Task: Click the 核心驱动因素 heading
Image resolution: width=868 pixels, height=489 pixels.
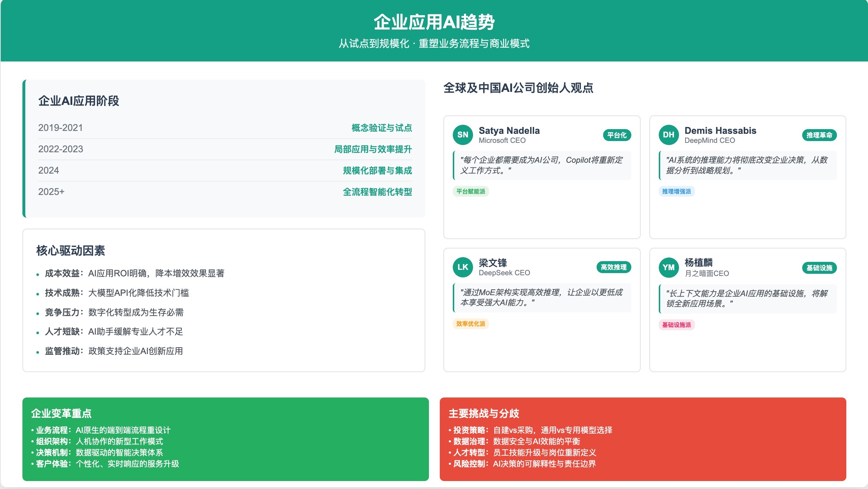Action: pos(70,251)
